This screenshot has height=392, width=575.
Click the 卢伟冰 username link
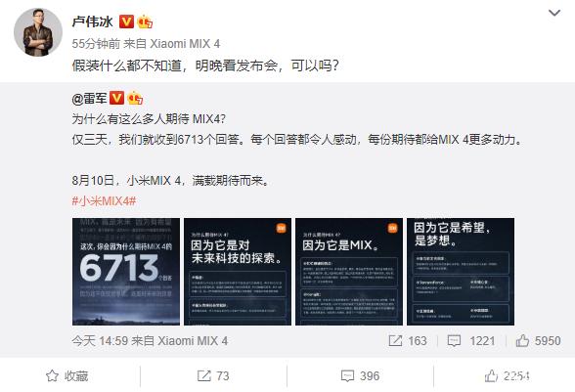(92, 22)
